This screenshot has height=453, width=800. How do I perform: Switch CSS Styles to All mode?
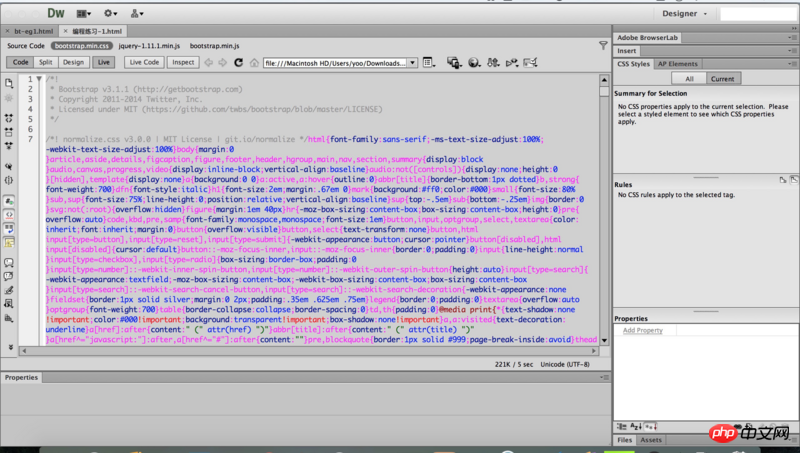(x=689, y=79)
